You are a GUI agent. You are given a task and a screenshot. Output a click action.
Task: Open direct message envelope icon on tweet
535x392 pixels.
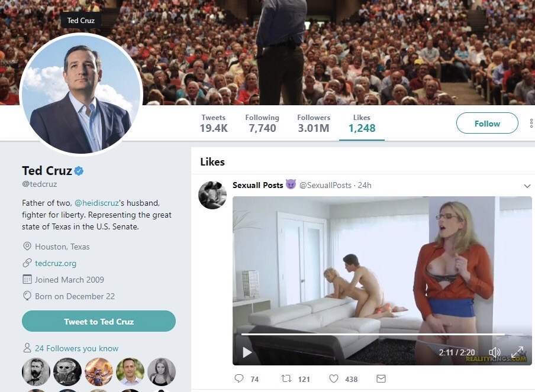pos(381,378)
